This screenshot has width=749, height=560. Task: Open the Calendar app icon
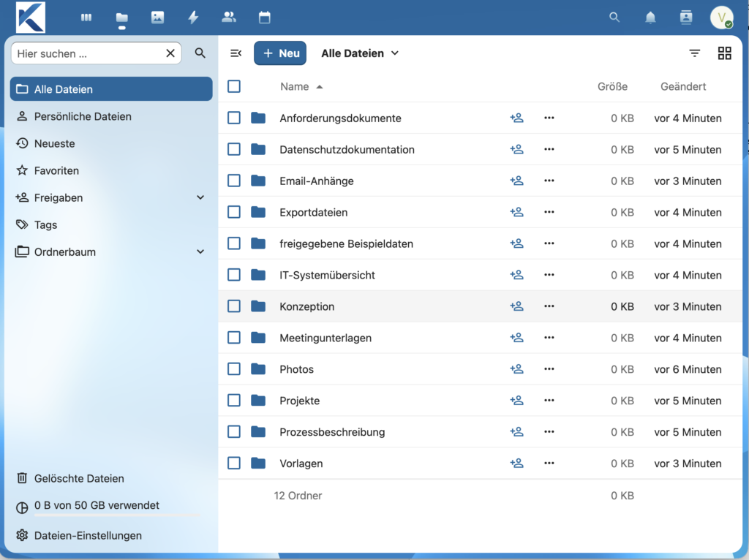[x=265, y=18]
